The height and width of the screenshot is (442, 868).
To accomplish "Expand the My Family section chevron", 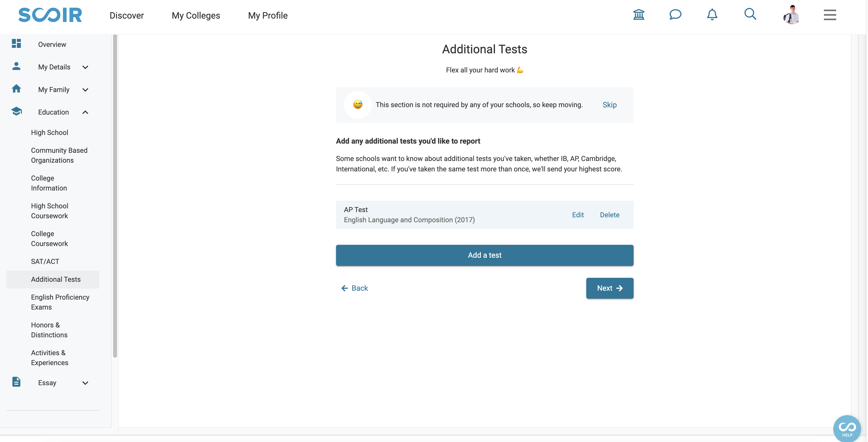I will tap(85, 90).
